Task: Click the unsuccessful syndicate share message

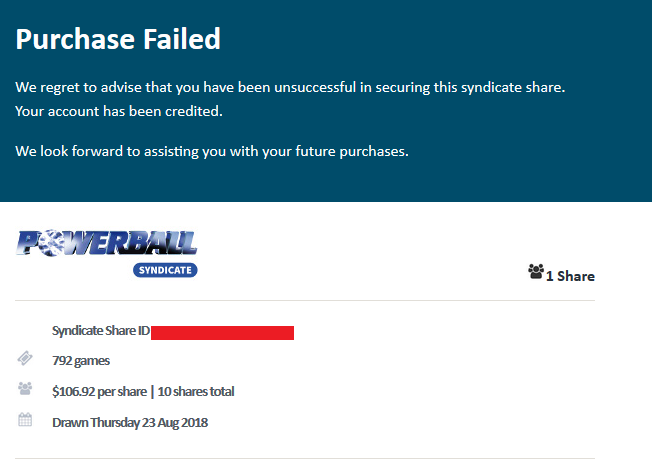Action: click(x=290, y=87)
